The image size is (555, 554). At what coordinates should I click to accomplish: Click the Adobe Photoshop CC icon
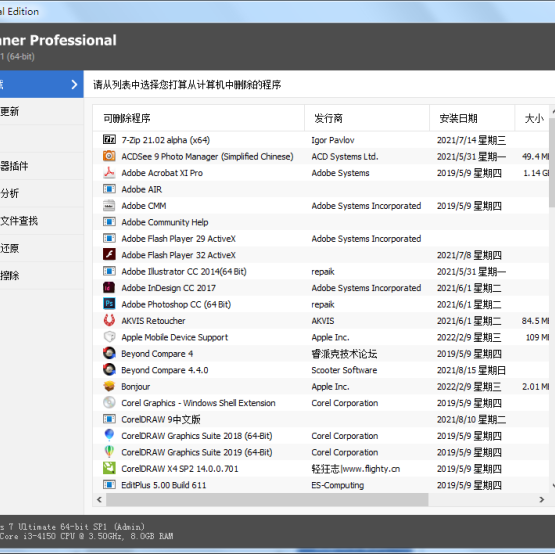109,304
